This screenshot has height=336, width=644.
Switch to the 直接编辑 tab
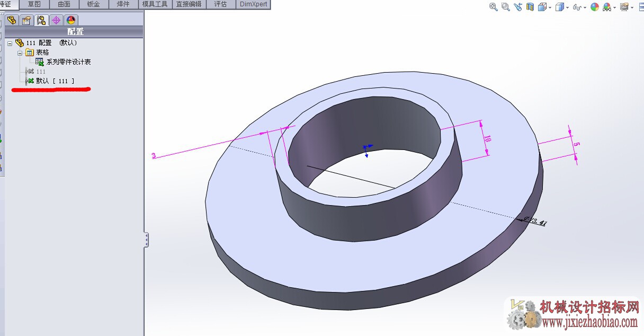(189, 4)
